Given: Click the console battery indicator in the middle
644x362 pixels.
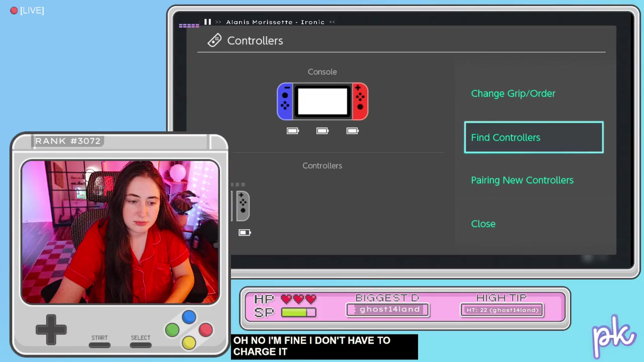Looking at the screenshot, I should pos(322,131).
